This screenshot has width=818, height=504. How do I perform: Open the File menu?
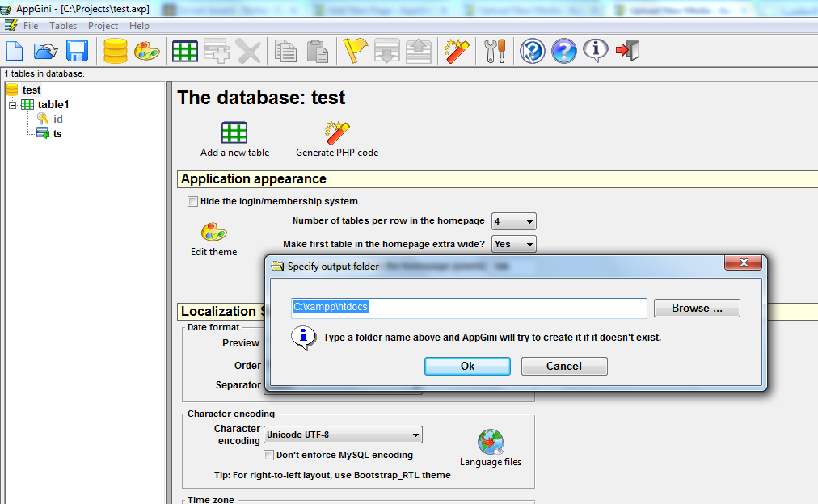pyautogui.click(x=31, y=26)
